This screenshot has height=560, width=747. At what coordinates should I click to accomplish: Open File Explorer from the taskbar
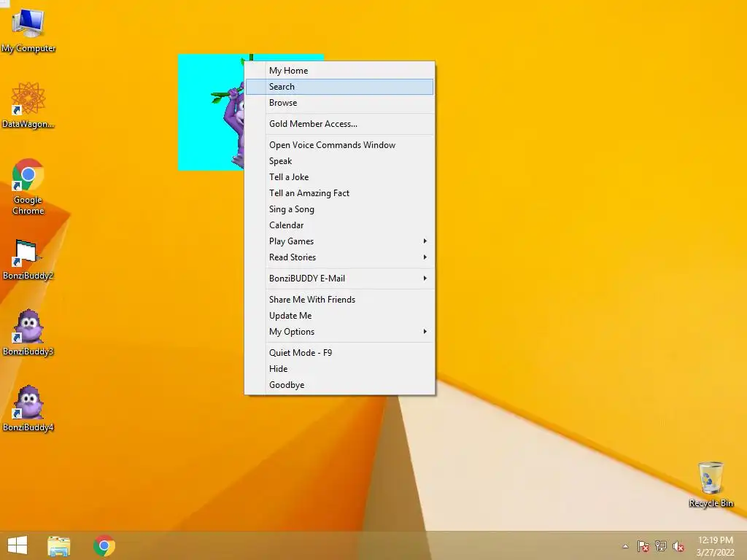(59, 545)
